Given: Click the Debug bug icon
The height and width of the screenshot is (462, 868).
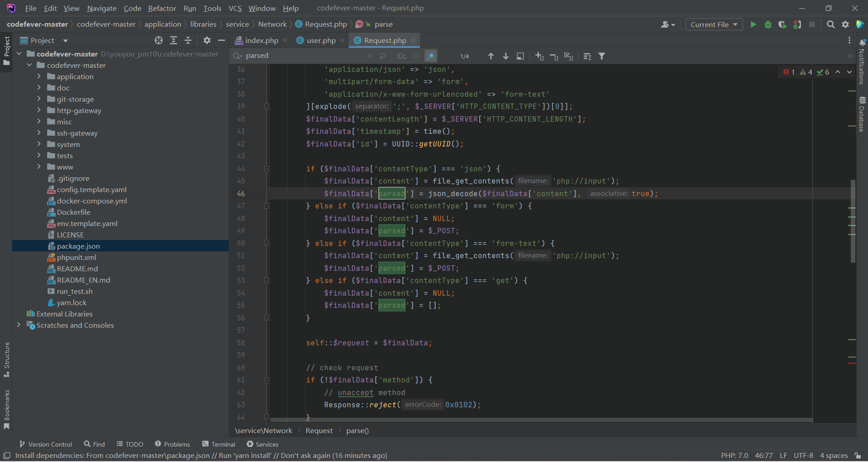Looking at the screenshot, I should 768,24.
